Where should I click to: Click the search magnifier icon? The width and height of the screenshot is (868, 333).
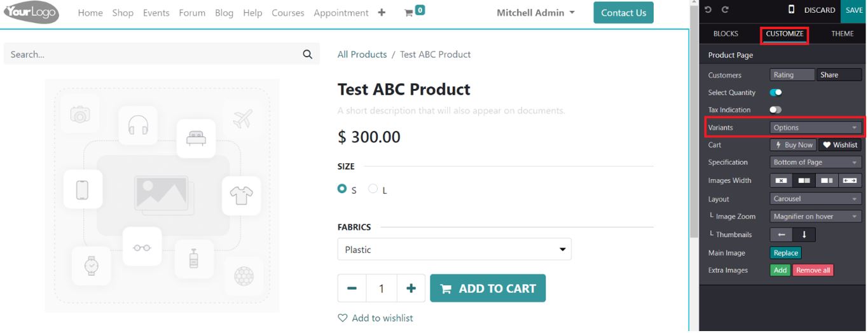pyautogui.click(x=308, y=55)
